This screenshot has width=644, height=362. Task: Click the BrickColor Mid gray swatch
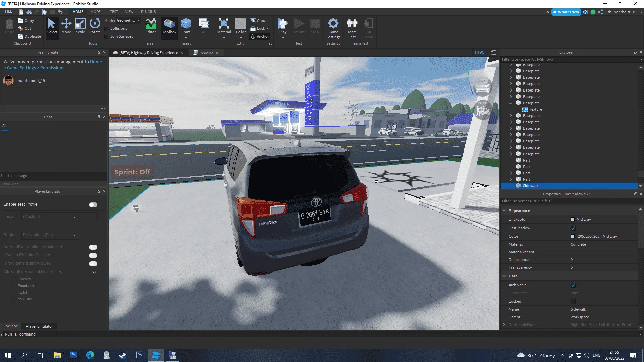[x=573, y=220]
